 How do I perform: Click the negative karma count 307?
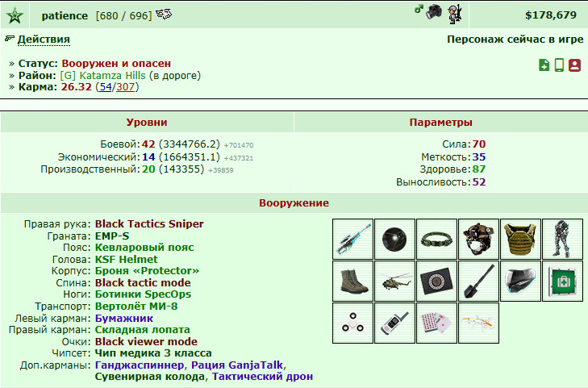tap(125, 87)
